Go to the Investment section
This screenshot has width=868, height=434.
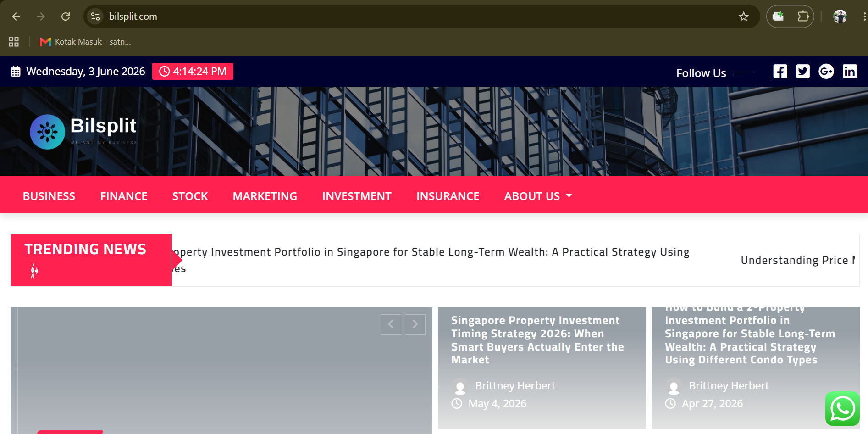357,196
